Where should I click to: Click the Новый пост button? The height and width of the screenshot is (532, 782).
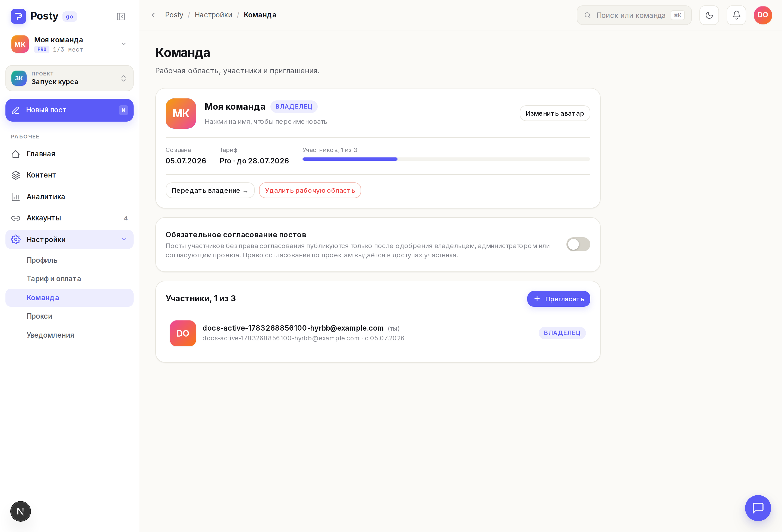pos(69,110)
